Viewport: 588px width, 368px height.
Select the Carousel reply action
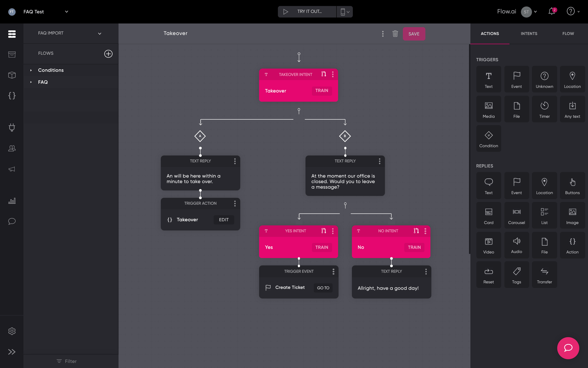516,215
